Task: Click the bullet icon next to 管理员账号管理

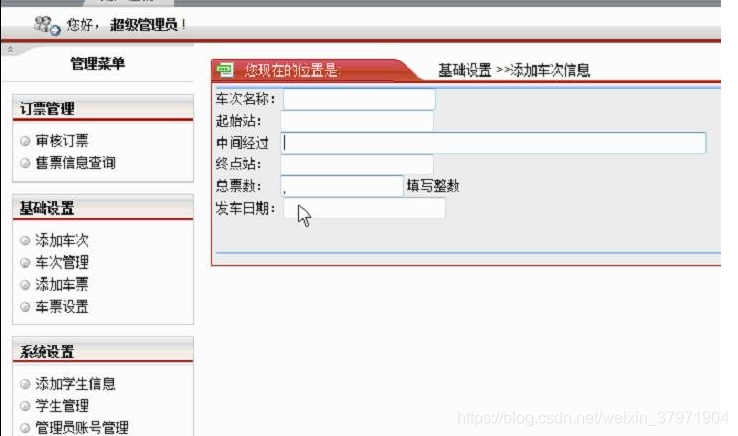Action: pos(25,428)
